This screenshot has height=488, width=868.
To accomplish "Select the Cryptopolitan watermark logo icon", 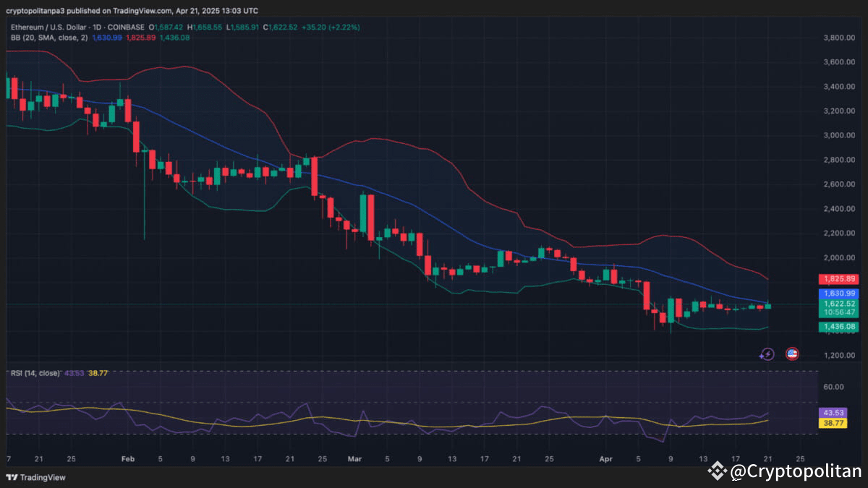I will pos(717,471).
